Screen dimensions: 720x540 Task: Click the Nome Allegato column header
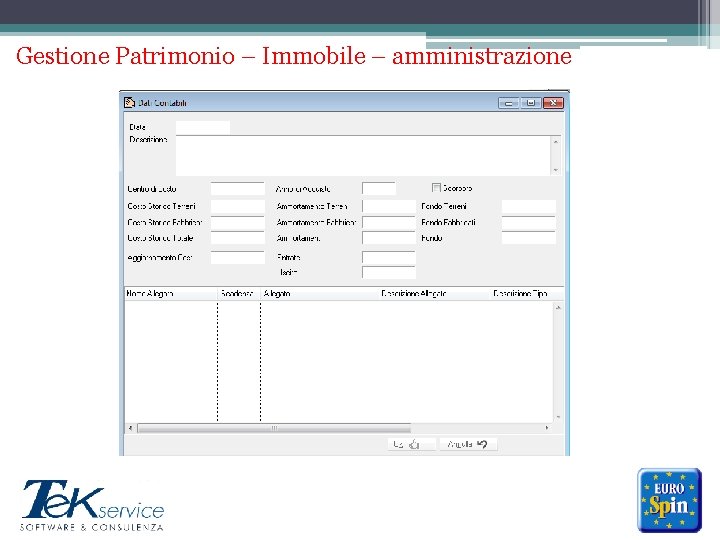tap(171, 293)
